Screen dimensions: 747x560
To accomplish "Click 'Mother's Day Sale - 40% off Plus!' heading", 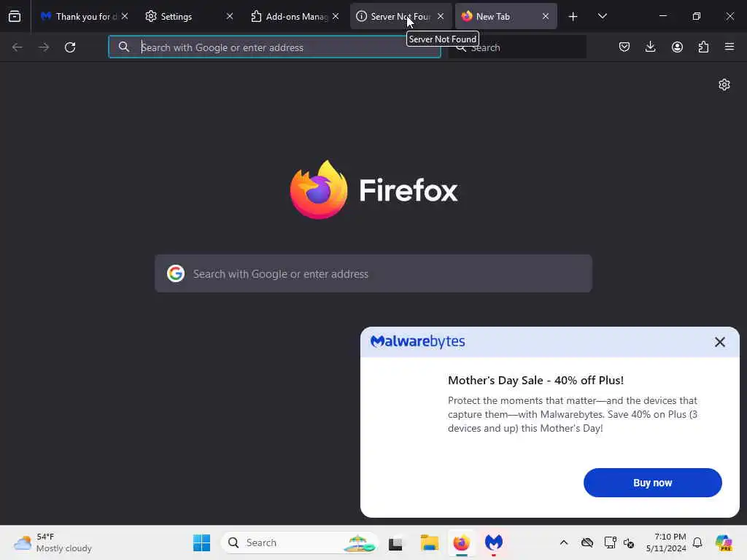I will [x=535, y=380].
